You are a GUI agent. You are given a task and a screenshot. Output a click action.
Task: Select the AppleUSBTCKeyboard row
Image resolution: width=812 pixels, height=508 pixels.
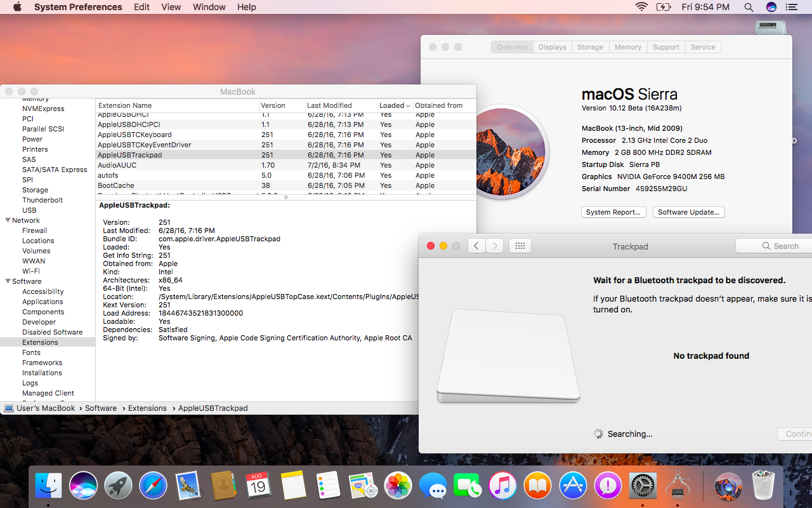(x=285, y=135)
